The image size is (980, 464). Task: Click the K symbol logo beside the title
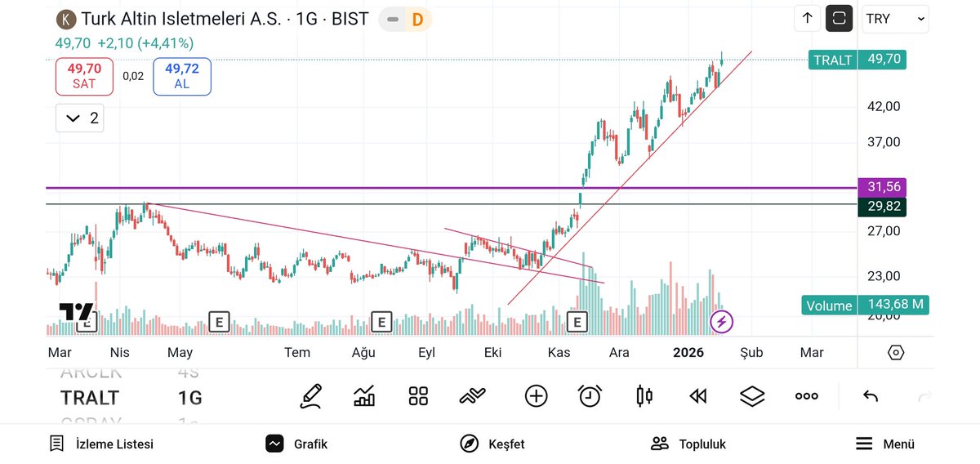tap(66, 19)
